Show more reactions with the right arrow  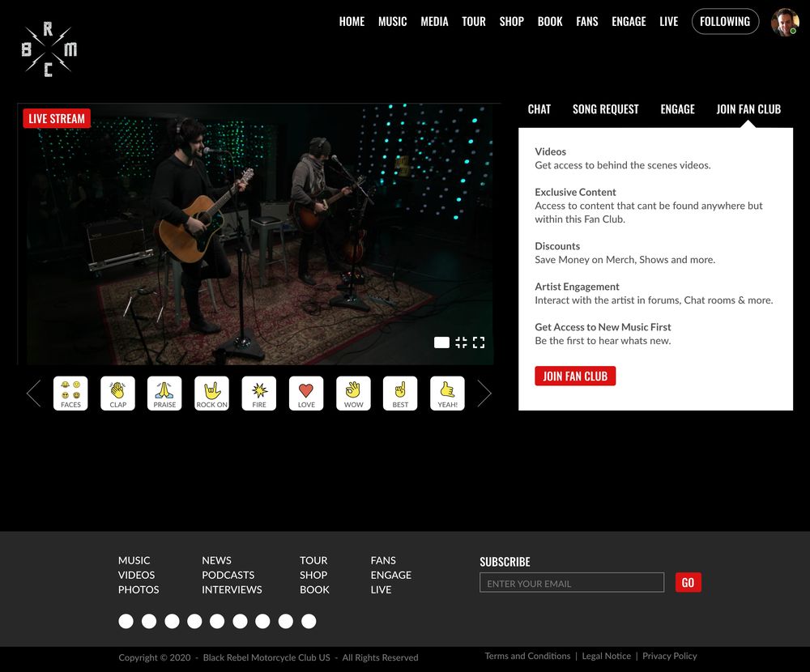point(484,393)
